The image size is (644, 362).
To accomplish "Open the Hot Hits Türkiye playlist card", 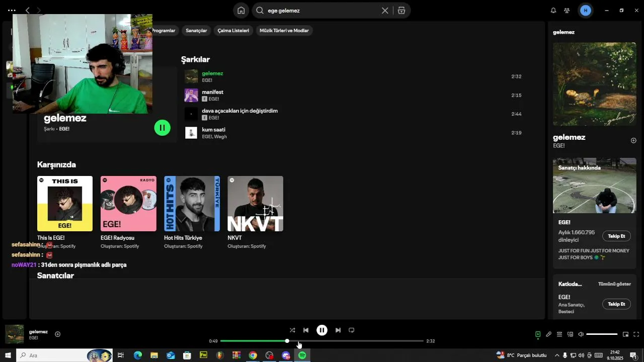I will pyautogui.click(x=192, y=213).
